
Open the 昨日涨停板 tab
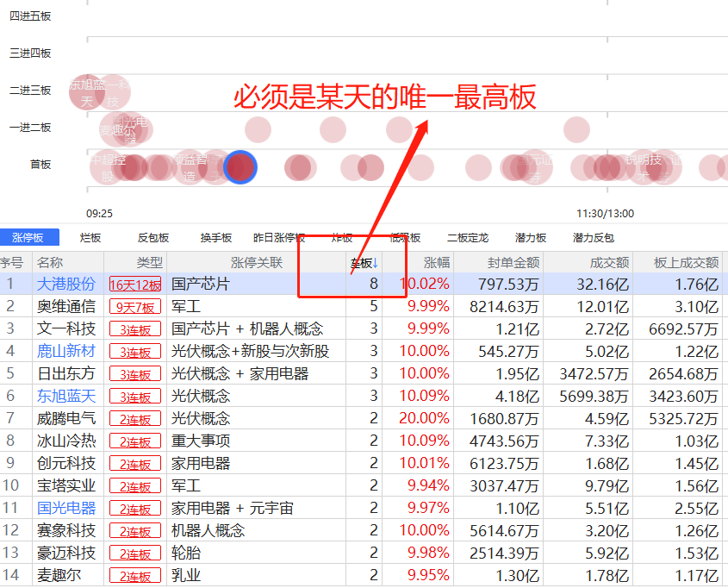[279, 238]
